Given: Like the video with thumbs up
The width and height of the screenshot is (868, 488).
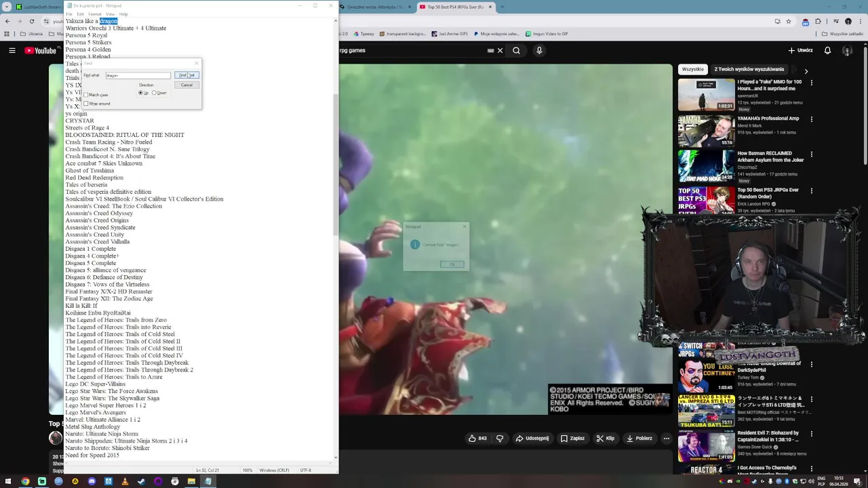Looking at the screenshot, I should [x=477, y=439].
